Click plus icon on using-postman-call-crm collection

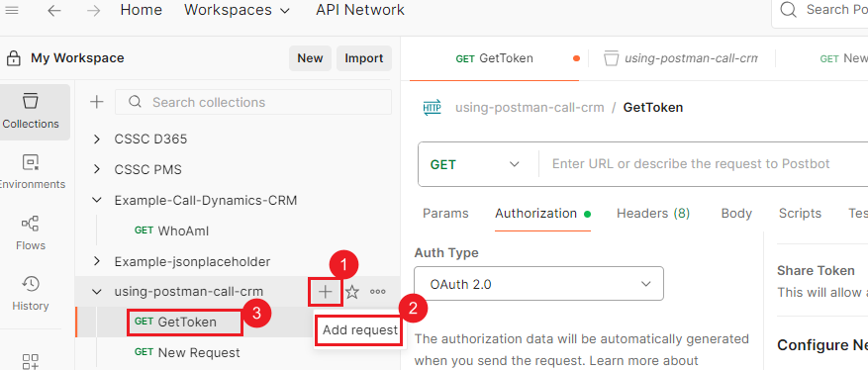[x=325, y=292]
